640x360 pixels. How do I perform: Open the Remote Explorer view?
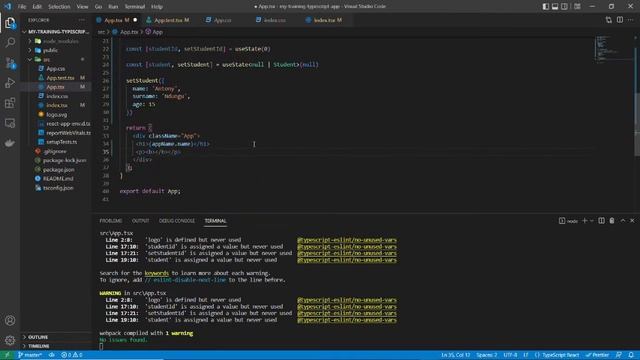10,123
